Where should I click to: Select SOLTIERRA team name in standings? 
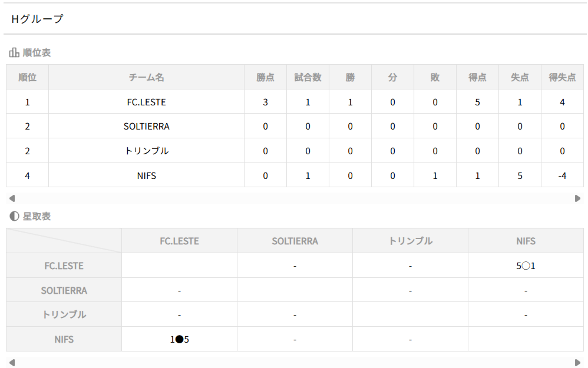click(x=146, y=127)
